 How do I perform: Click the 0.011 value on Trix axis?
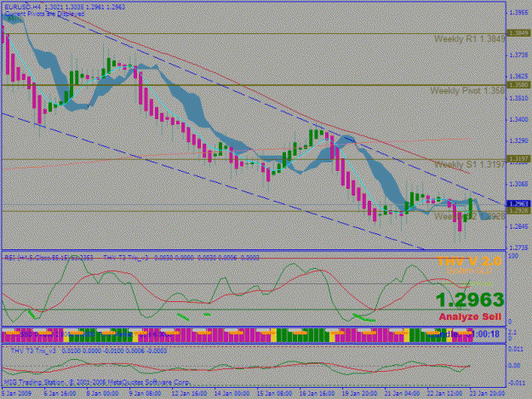click(517, 349)
